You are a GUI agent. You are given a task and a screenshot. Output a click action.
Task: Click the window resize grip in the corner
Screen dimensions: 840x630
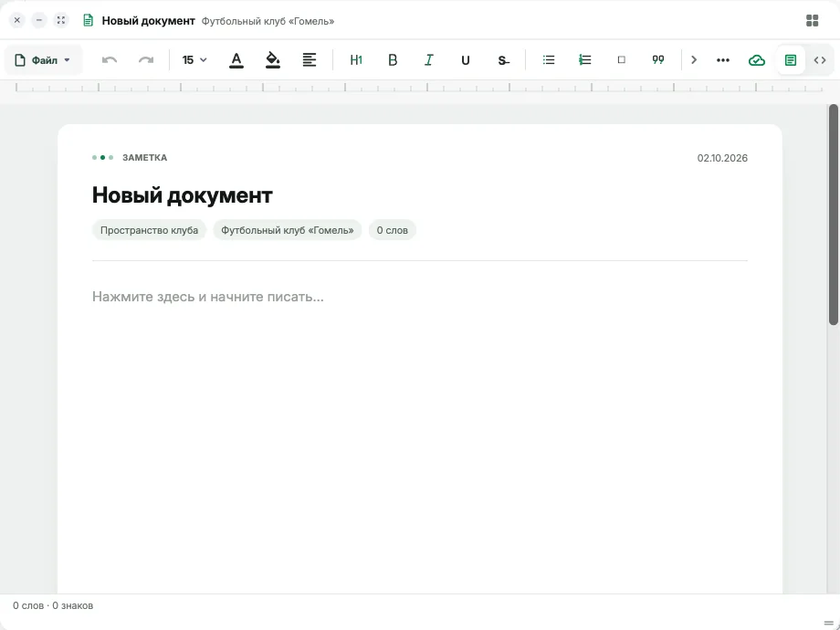tap(829, 623)
